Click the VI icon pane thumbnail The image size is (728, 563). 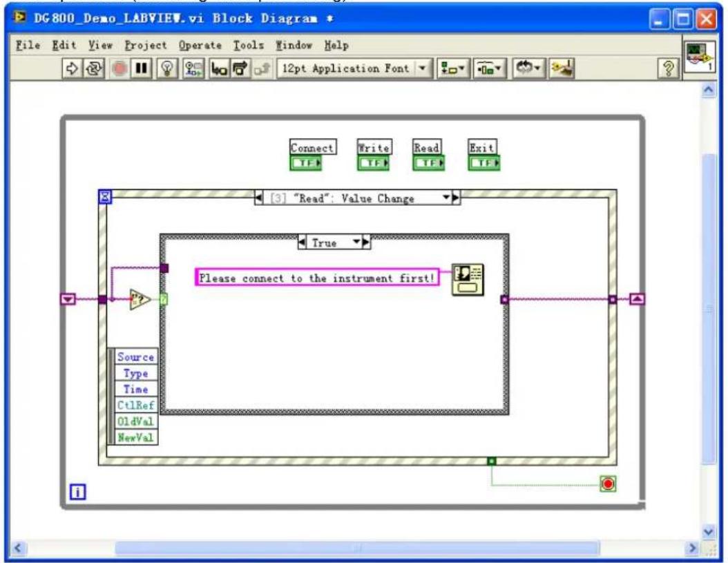click(x=700, y=57)
